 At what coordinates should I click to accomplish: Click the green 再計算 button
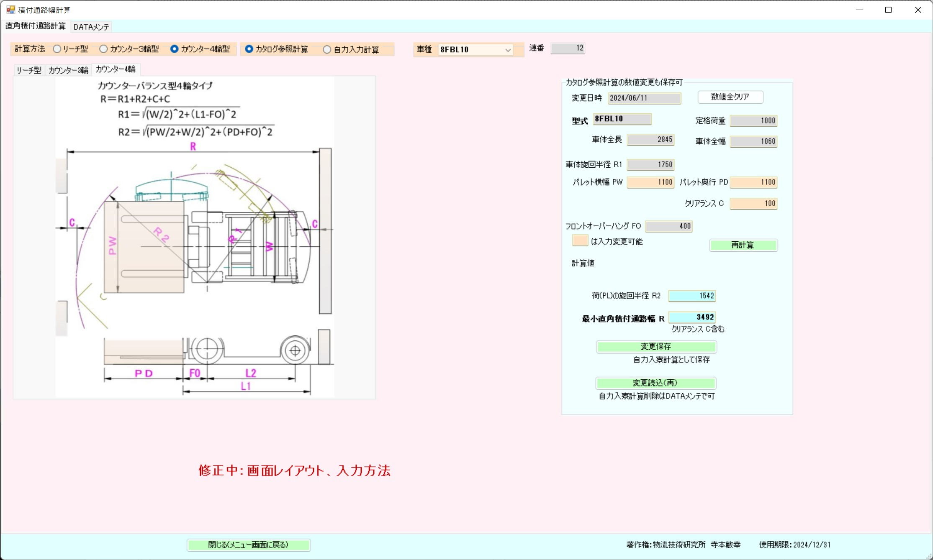(743, 245)
